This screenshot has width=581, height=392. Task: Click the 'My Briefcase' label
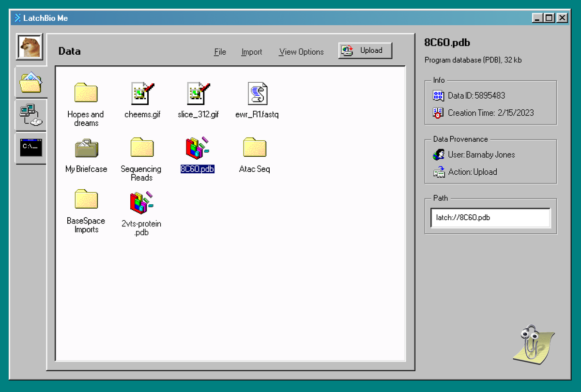(86, 169)
